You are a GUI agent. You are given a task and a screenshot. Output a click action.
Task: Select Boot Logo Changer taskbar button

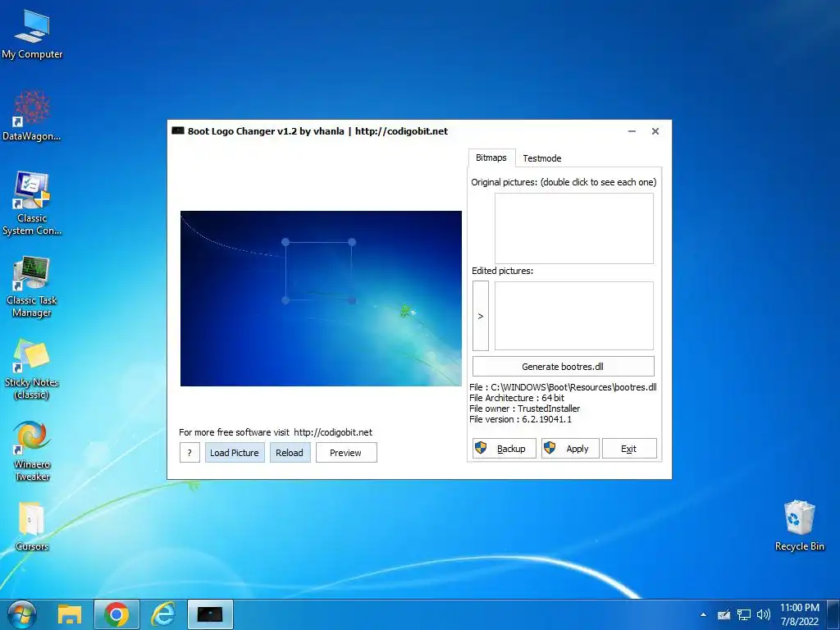pyautogui.click(x=210, y=614)
